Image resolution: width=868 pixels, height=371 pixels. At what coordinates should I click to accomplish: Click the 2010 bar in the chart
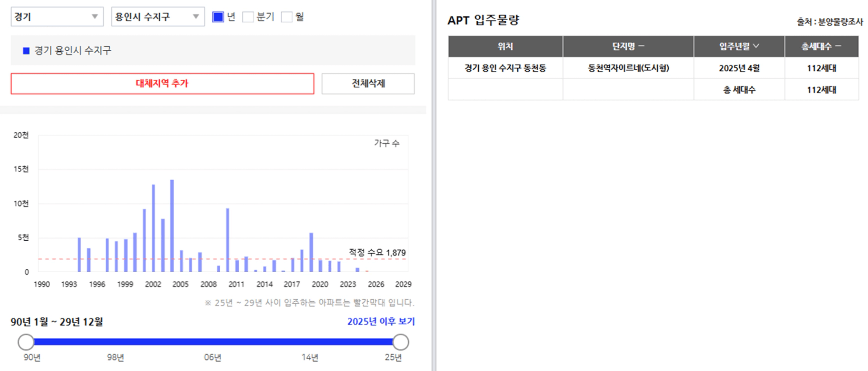pos(228,240)
